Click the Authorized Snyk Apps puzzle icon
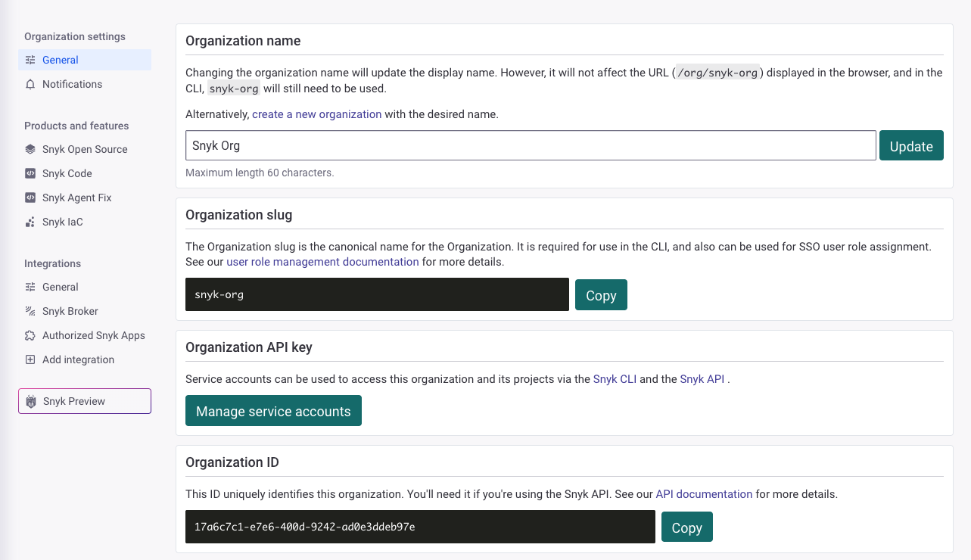The image size is (971, 560). (x=30, y=335)
